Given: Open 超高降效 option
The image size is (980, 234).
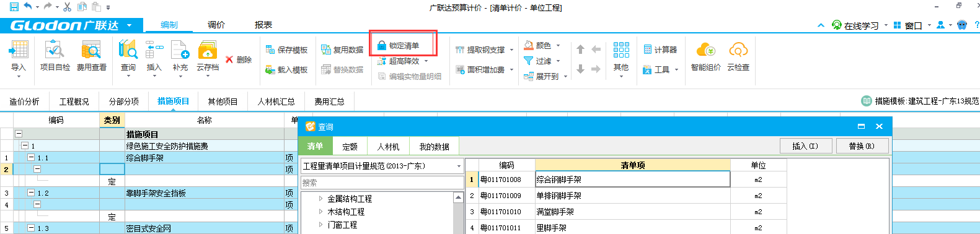Looking at the screenshot, I should point(403,61).
